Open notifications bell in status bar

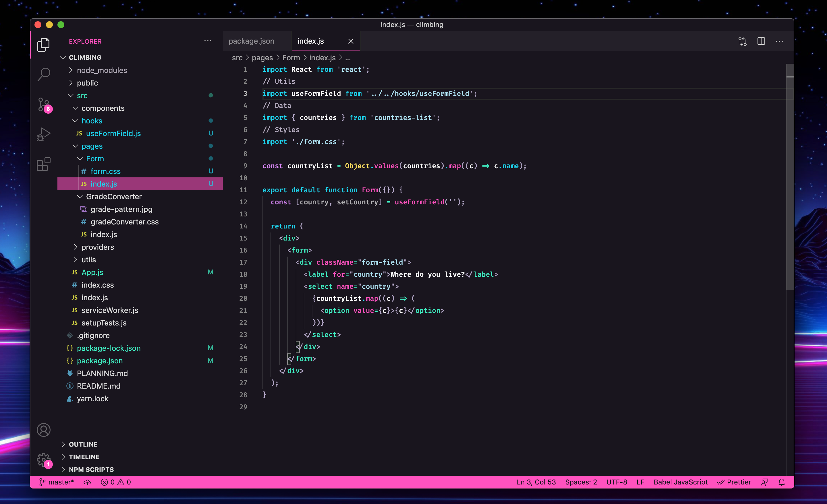[781, 482]
